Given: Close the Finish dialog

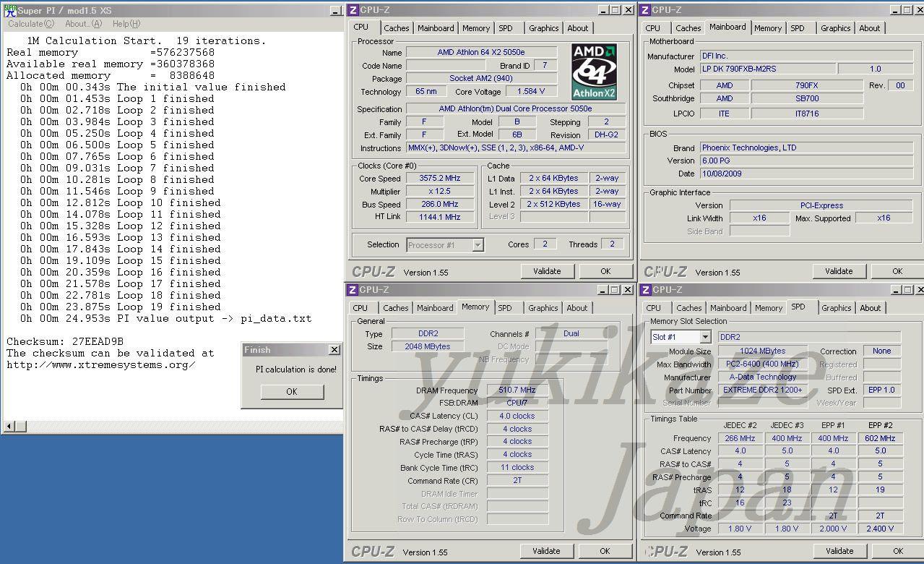Looking at the screenshot, I should pyautogui.click(x=334, y=350).
